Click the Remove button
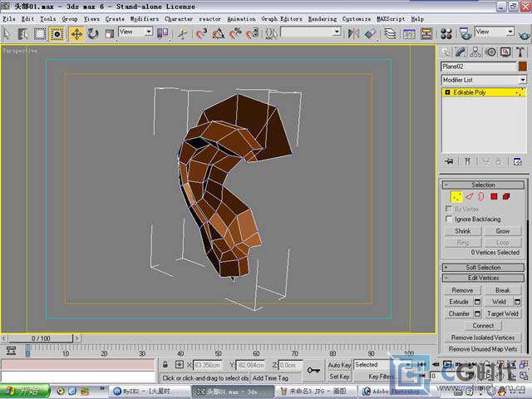The image size is (532, 399). (462, 290)
